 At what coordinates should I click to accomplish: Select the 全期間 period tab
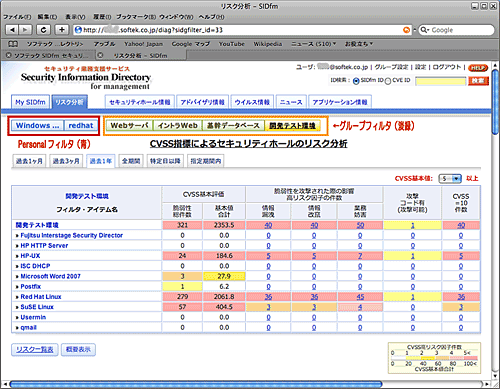131,161
